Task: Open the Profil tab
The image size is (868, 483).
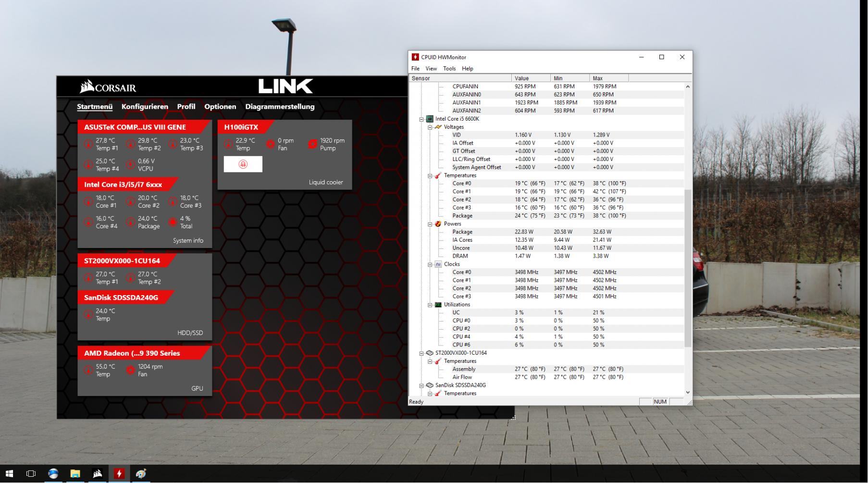Action: 186,107
